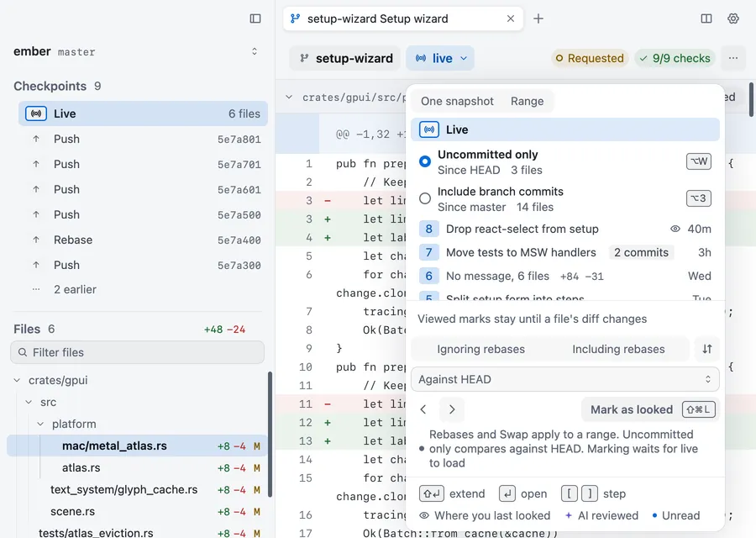Toggle the split view icon

coord(706,18)
